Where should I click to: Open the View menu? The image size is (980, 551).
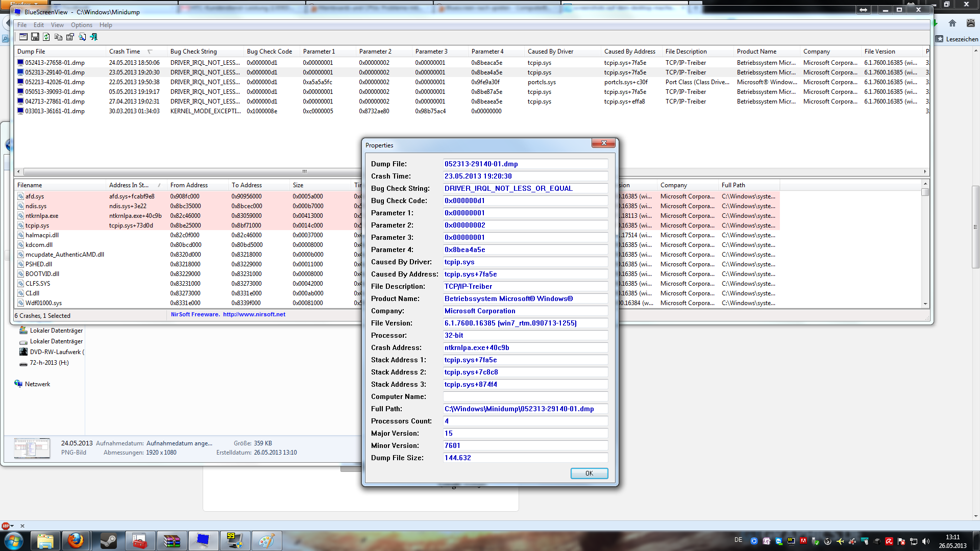57,25
